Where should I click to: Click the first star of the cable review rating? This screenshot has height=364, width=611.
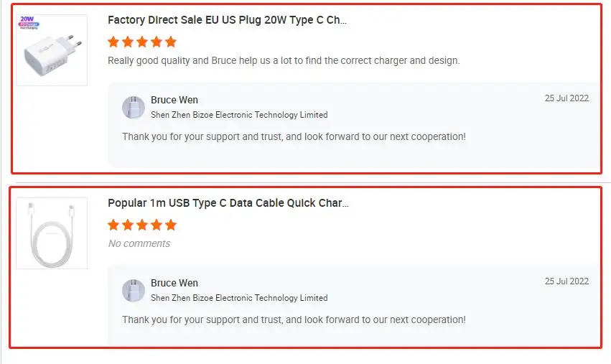coord(113,225)
